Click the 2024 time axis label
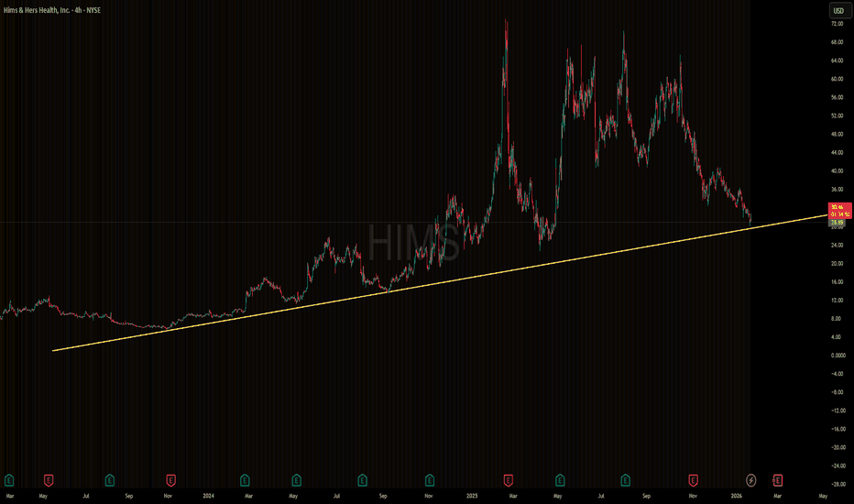This screenshot has height=504, width=854. 208,496
